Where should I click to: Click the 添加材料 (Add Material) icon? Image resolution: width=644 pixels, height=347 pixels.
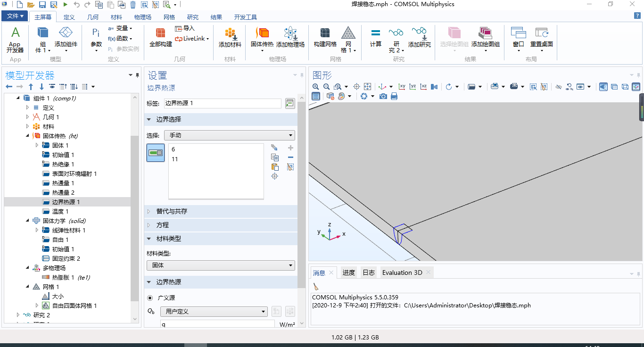click(230, 38)
